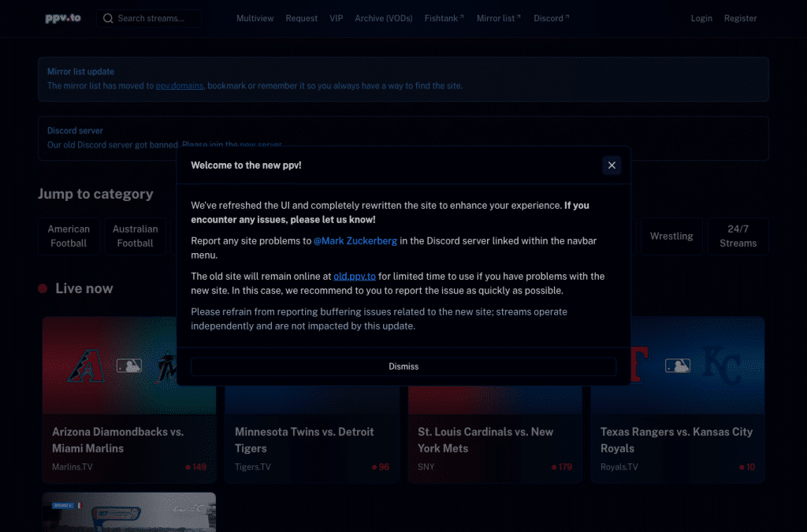Screen dimensions: 807x532
Task: Click viewer count 179 on Mets card
Action: pyautogui.click(x=562, y=467)
